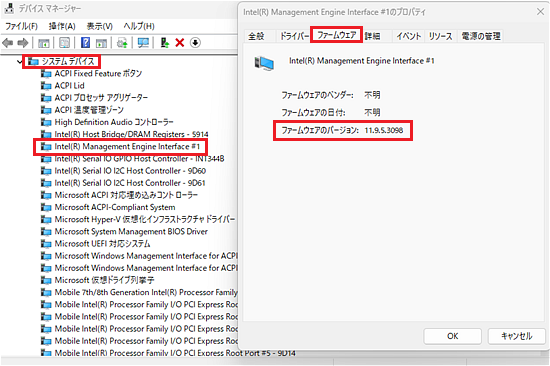Click the firmware version value 11.9.5.3098
The image size is (550, 366).
coord(384,131)
